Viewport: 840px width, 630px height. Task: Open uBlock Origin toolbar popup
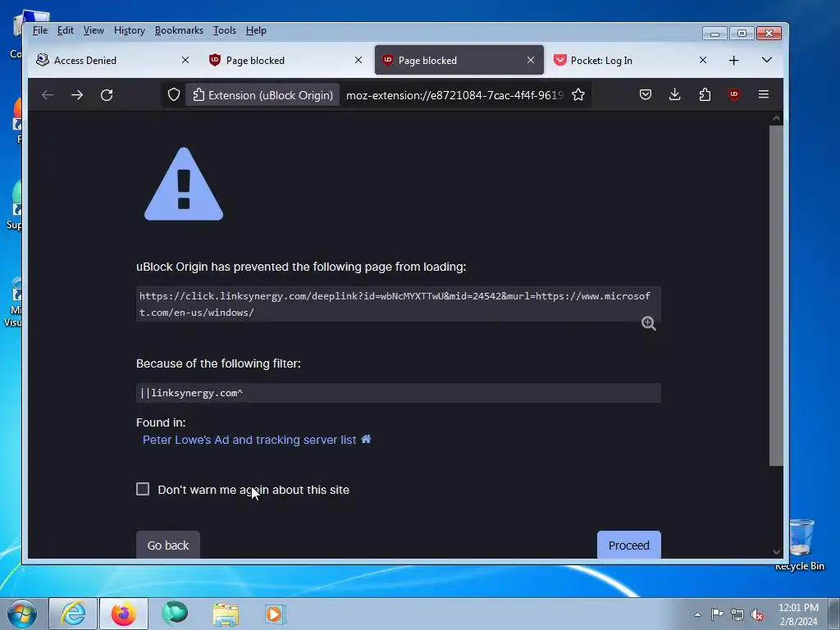(x=734, y=95)
